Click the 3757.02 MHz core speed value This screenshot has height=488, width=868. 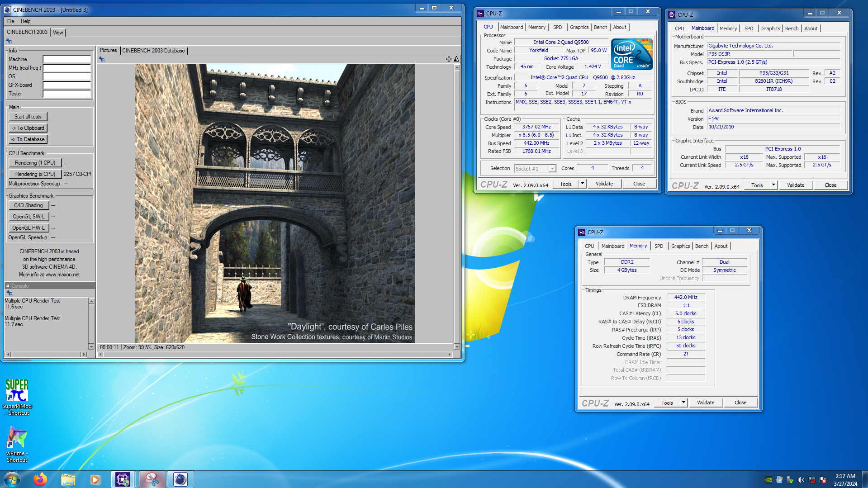pos(536,127)
